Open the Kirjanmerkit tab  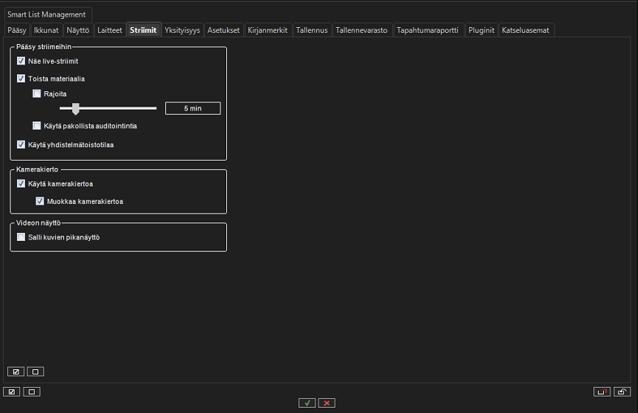point(268,30)
